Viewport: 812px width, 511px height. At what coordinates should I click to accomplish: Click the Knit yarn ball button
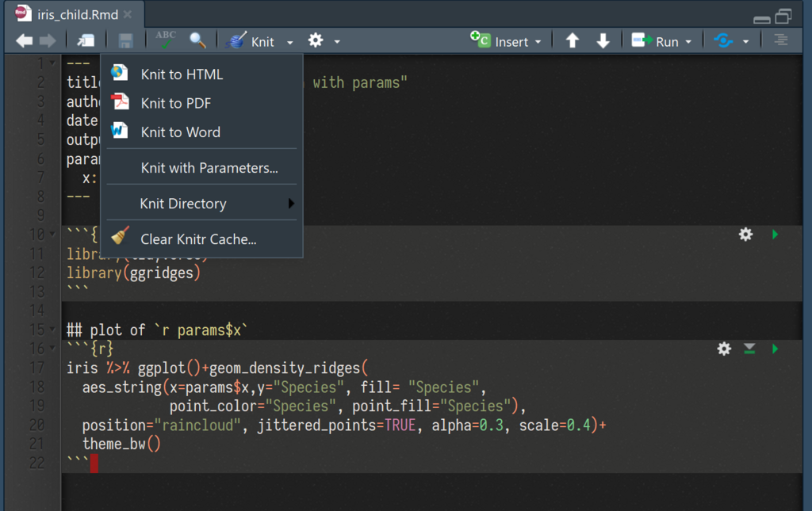(250, 41)
